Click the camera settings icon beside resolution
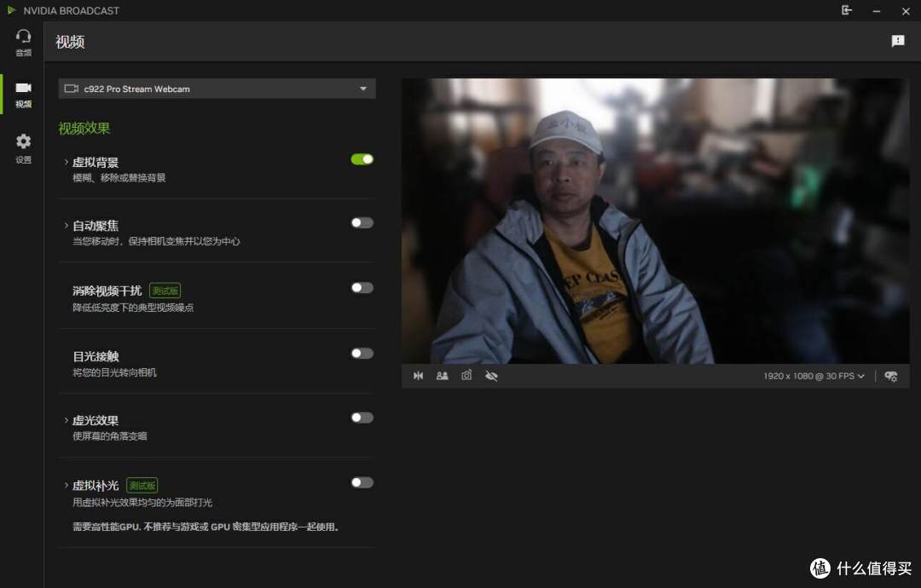The image size is (921, 588). 891,376
